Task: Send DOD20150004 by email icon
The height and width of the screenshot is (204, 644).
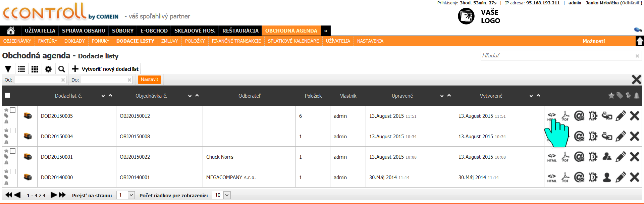Action: coord(579,137)
